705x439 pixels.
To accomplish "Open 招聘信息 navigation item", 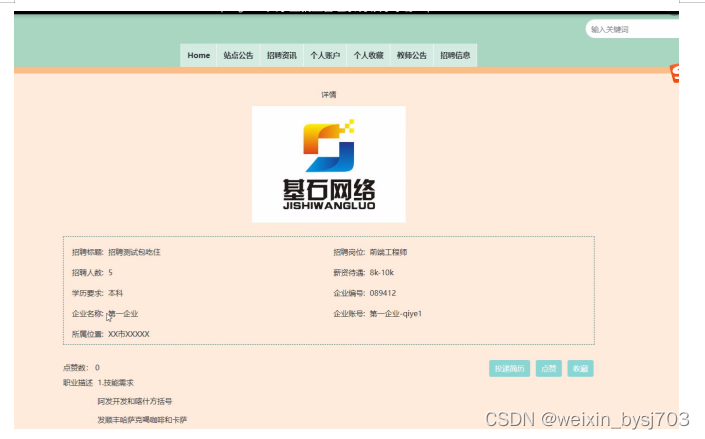I will click(x=455, y=55).
